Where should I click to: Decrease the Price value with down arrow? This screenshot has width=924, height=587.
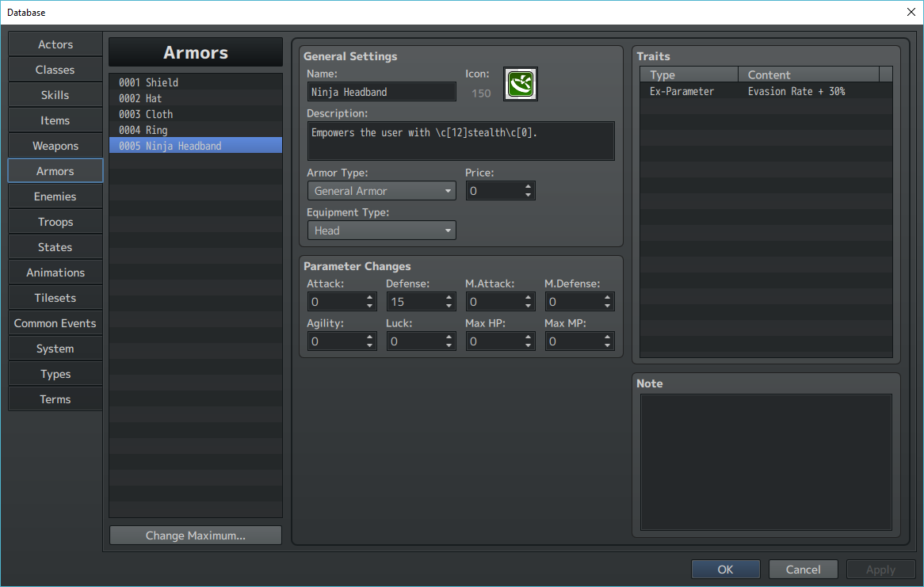pyautogui.click(x=528, y=195)
